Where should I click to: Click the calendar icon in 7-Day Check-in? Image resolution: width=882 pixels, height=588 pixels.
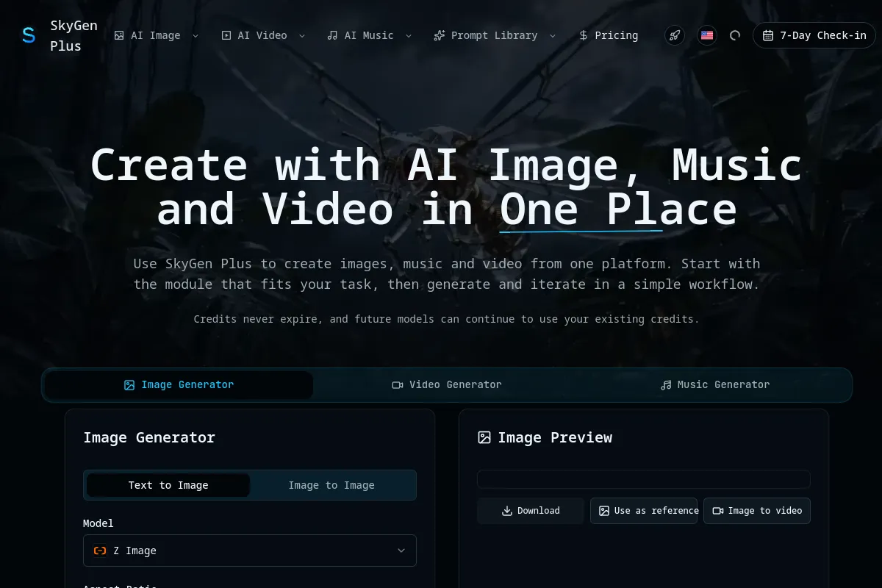point(768,35)
